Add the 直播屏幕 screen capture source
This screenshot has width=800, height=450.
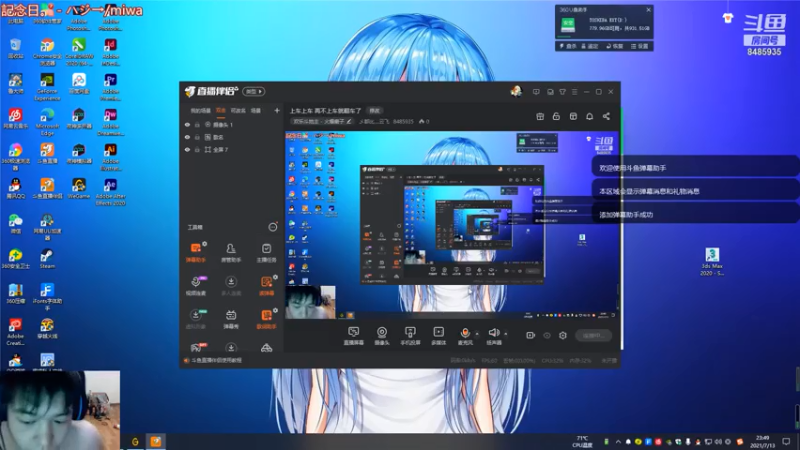point(353,336)
